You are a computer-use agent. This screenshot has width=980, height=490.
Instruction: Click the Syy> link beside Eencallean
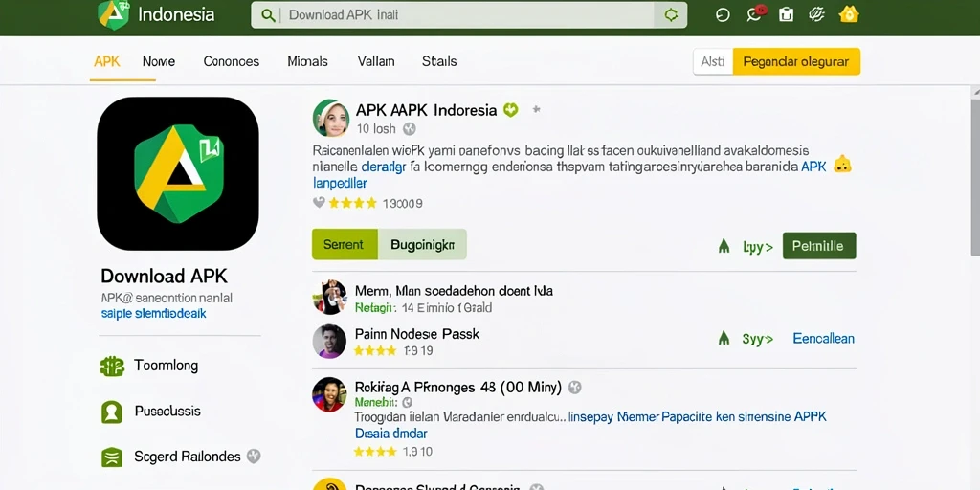click(758, 339)
